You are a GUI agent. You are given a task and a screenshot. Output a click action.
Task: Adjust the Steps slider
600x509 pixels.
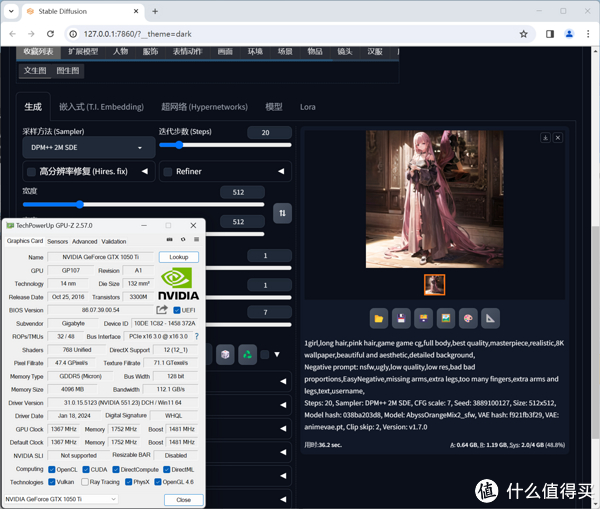click(178, 145)
